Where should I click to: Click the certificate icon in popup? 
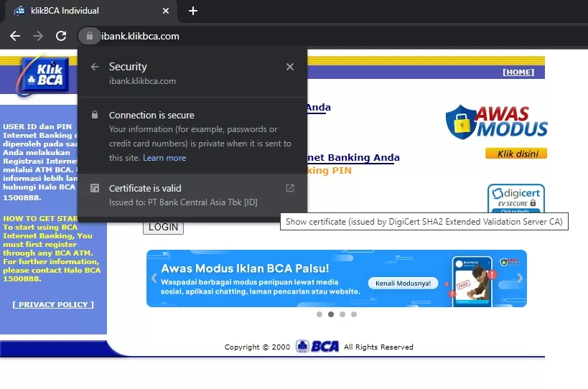click(95, 188)
